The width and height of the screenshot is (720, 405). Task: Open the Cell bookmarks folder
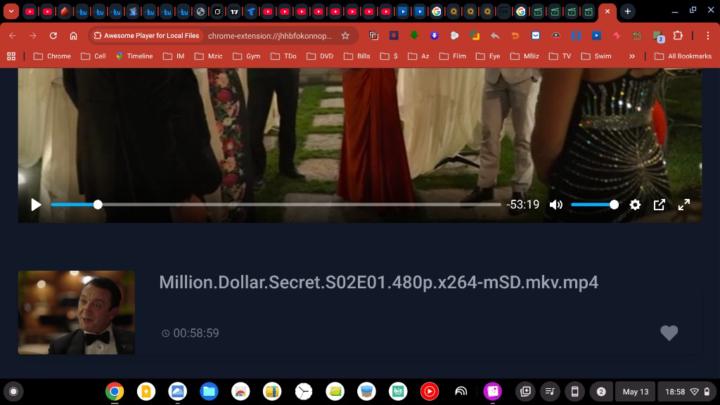pos(93,56)
